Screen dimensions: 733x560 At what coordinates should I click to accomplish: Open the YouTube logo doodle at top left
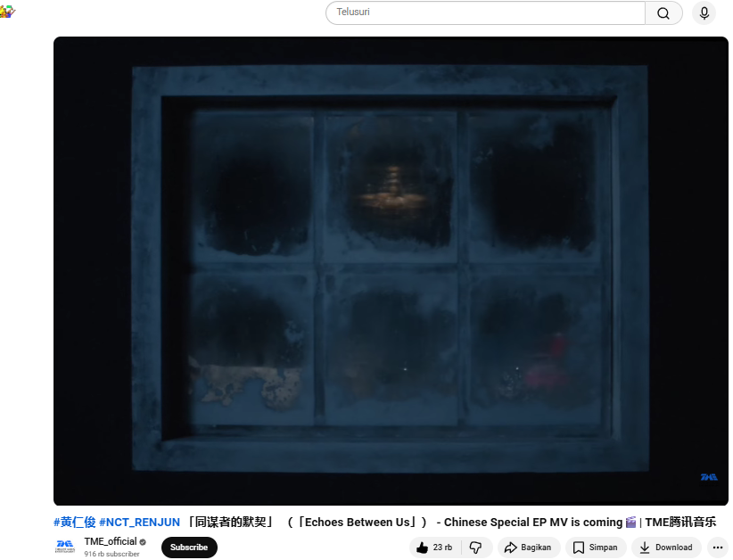coord(7,12)
